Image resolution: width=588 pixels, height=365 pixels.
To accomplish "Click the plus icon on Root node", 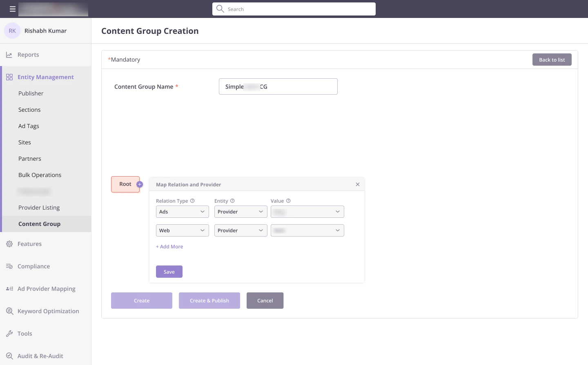I will [140, 184].
